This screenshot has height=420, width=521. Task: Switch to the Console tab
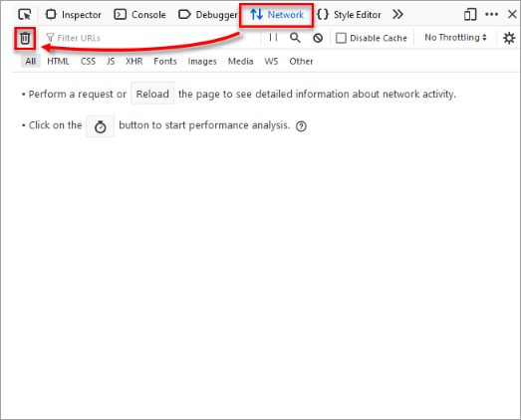(x=139, y=15)
